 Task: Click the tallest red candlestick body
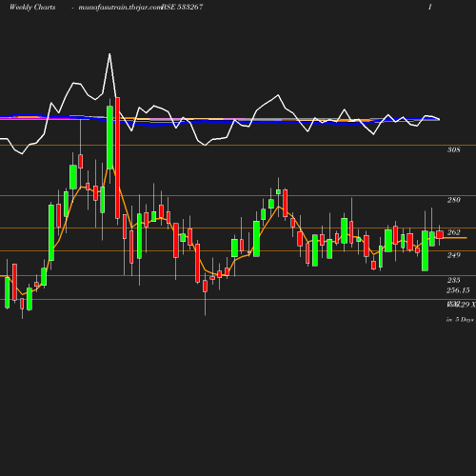[117, 158]
